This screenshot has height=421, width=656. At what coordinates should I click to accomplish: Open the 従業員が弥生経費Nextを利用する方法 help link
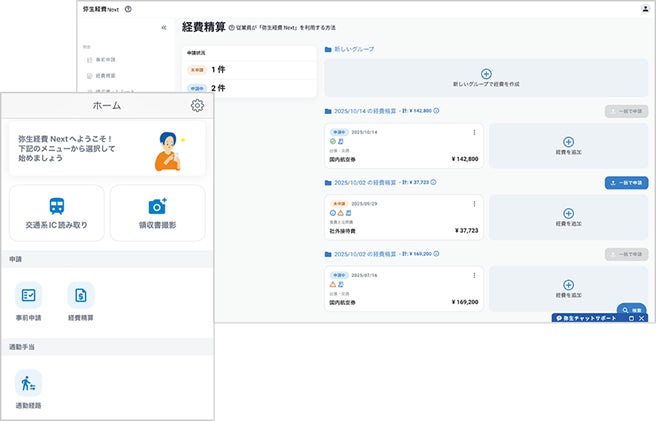282,28
